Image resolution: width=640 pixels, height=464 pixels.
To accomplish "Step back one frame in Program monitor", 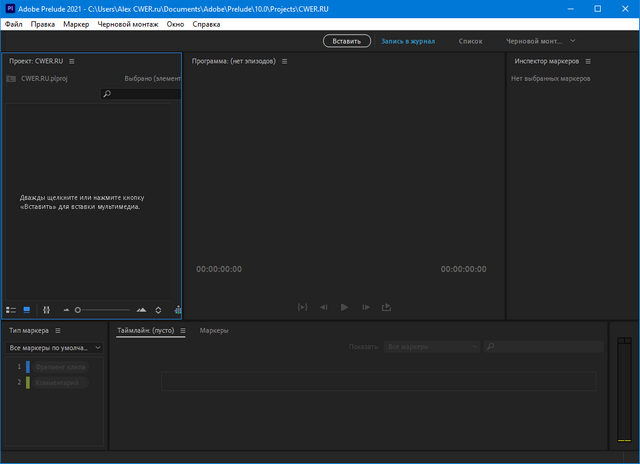I will pos(323,307).
